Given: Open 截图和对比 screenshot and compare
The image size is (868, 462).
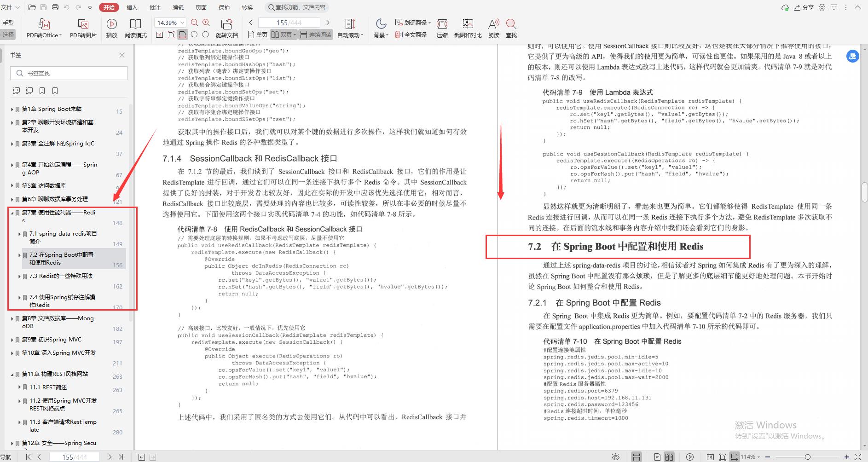Looking at the screenshot, I should (468, 28).
